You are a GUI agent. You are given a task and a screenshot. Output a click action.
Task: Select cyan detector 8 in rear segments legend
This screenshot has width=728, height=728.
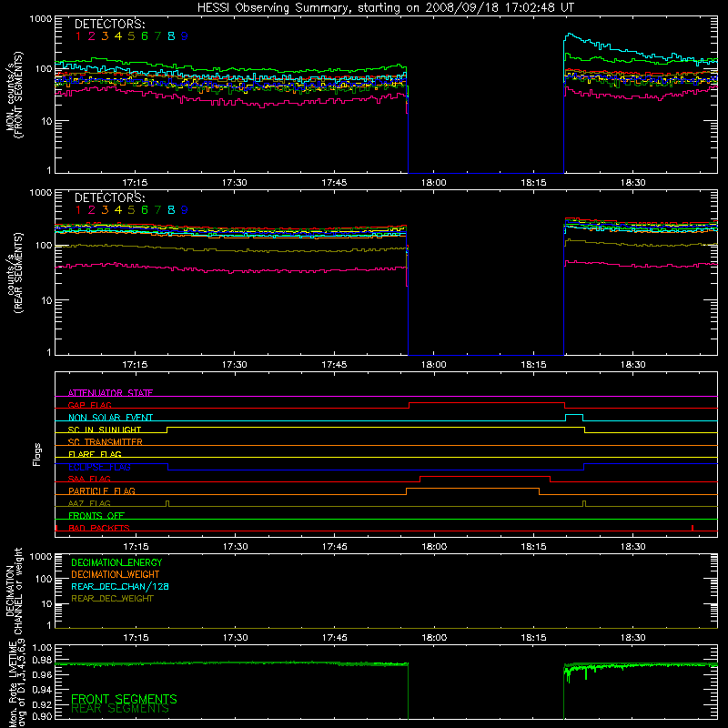tap(171, 210)
